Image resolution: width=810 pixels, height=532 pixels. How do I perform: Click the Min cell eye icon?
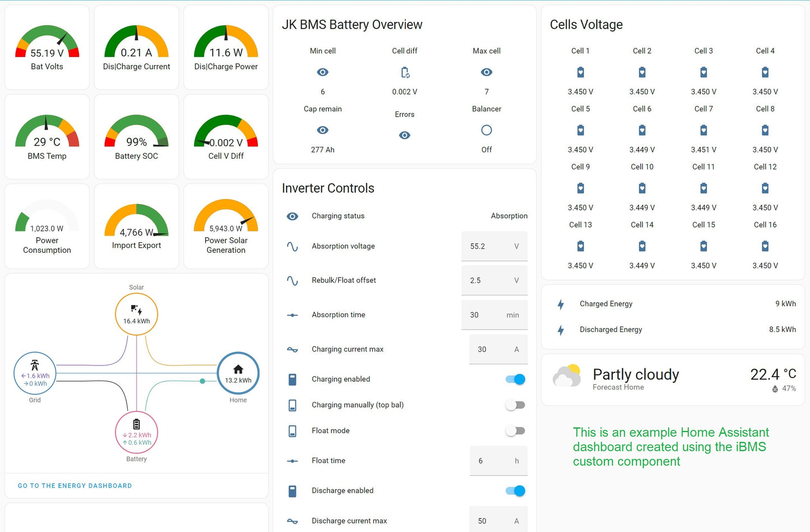[x=322, y=72]
